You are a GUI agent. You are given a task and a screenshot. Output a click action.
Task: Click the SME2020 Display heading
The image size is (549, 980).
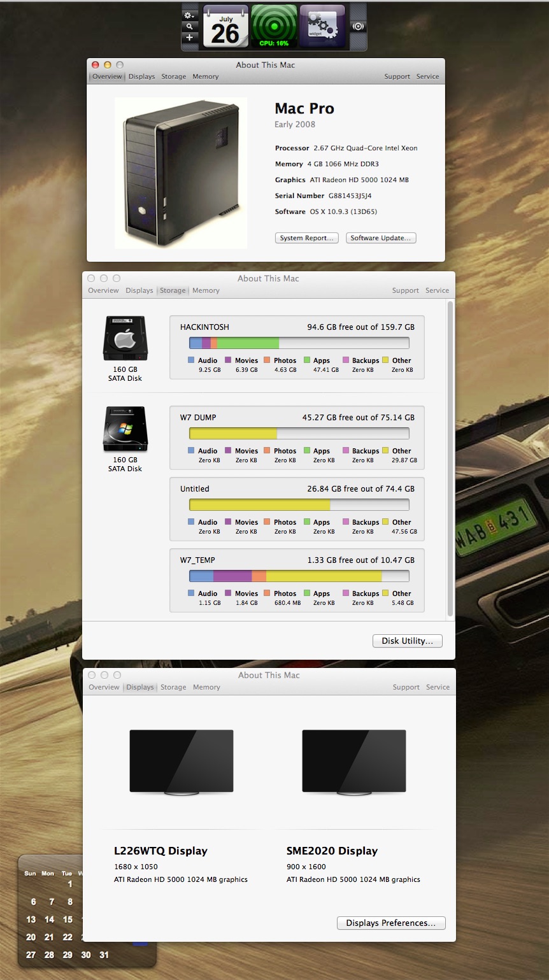[x=332, y=851]
